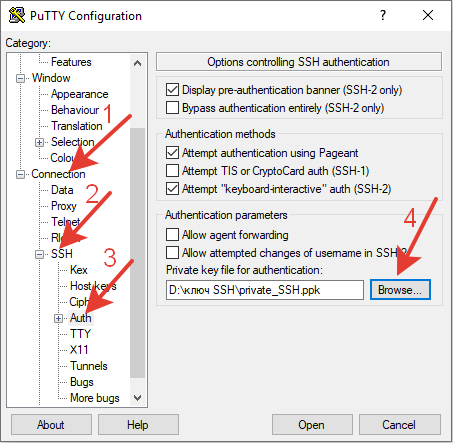
Task: Click the question mark help icon
Action: point(383,15)
